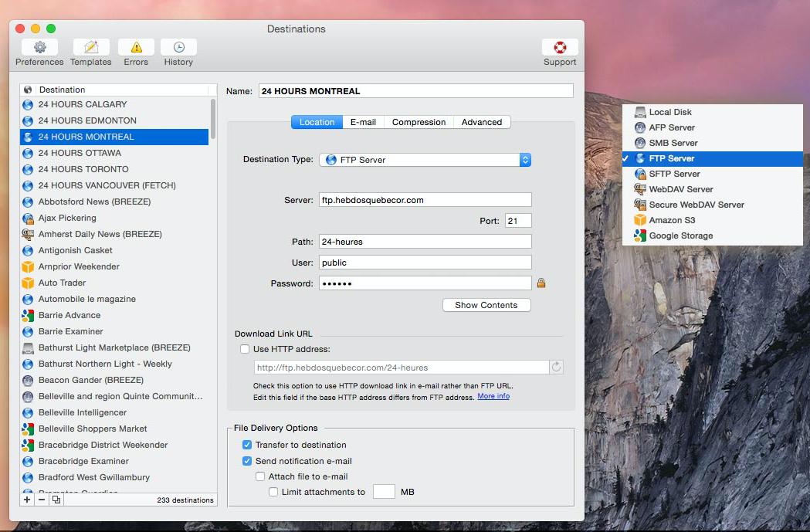This screenshot has width=810, height=532.
Task: Click the minus icon to remove destination
Action: coord(42,500)
